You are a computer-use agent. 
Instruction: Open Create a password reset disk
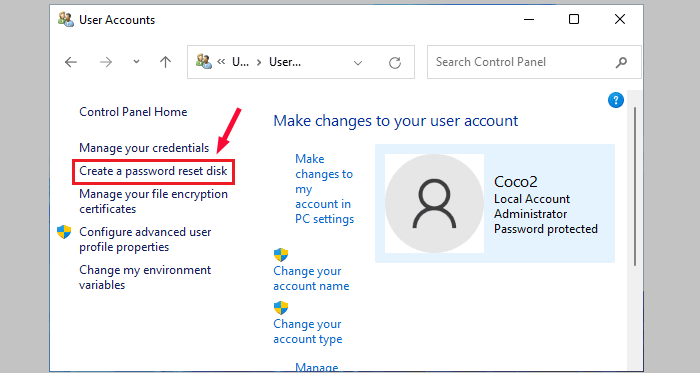[153, 171]
